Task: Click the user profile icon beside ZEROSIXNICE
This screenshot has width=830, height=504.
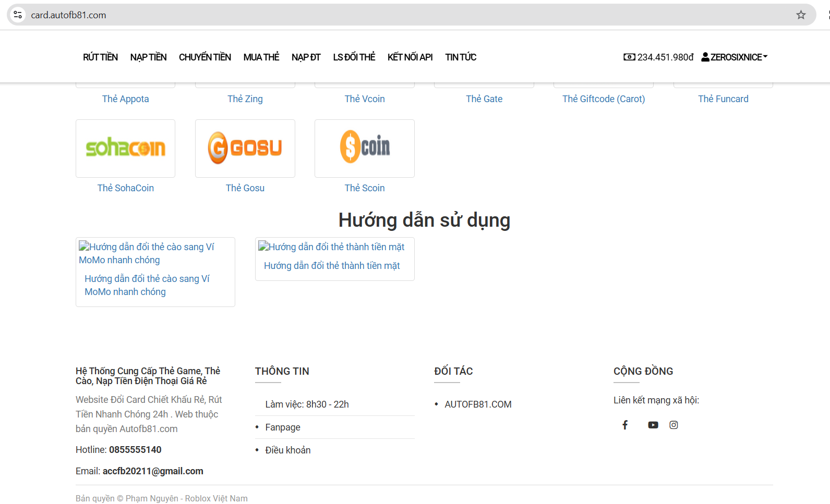Action: point(705,57)
